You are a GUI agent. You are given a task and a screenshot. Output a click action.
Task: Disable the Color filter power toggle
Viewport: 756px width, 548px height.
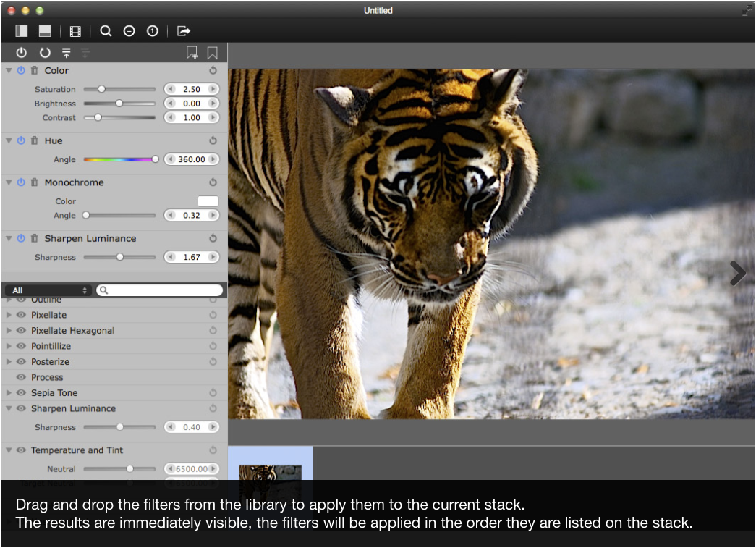click(21, 70)
